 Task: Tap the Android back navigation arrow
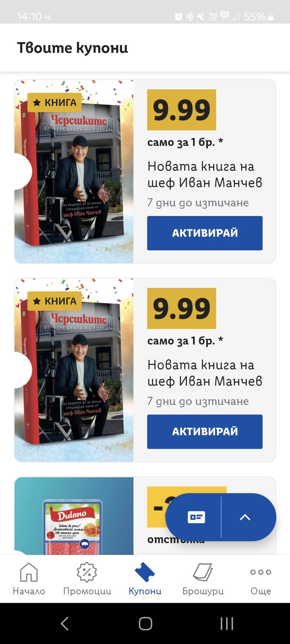[x=65, y=623]
